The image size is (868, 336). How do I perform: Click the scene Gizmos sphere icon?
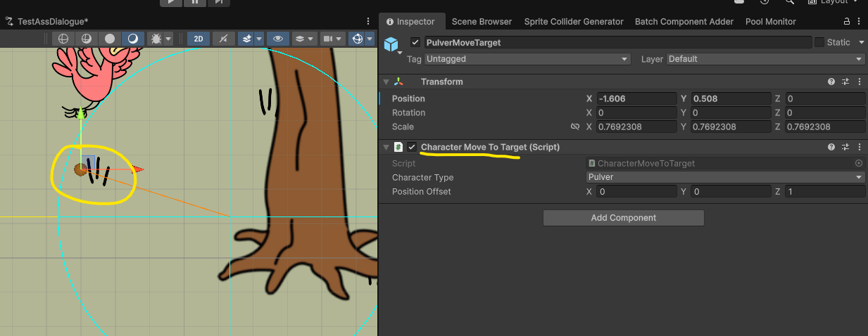[x=358, y=39]
